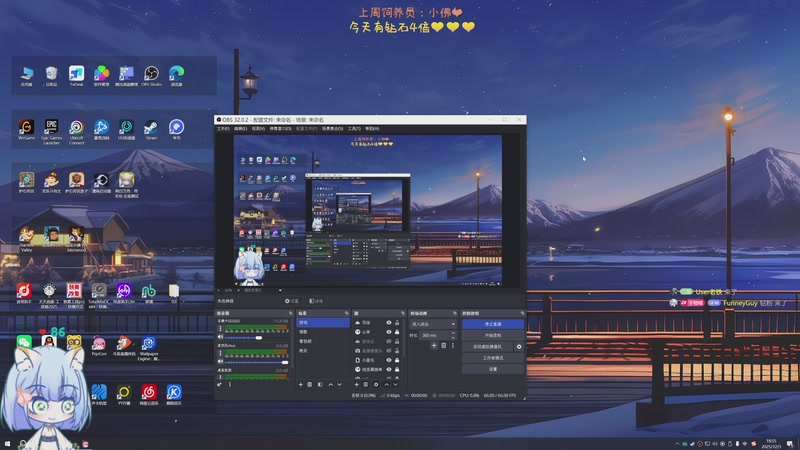This screenshot has width=800, height=450.
Task: Decrease transition duration with down arrow
Action: (x=453, y=338)
